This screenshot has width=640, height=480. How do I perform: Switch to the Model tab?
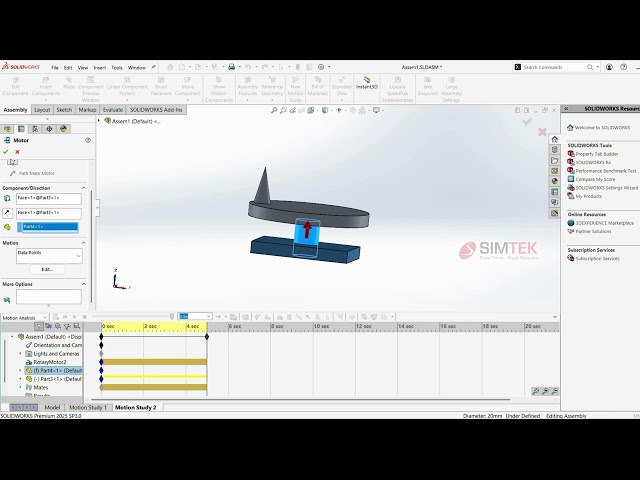52,407
